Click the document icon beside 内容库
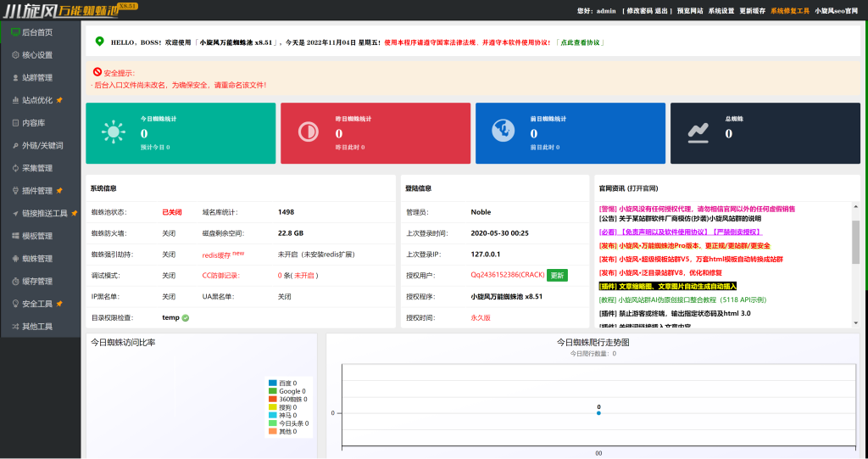The width and height of the screenshot is (868, 459). [15, 123]
